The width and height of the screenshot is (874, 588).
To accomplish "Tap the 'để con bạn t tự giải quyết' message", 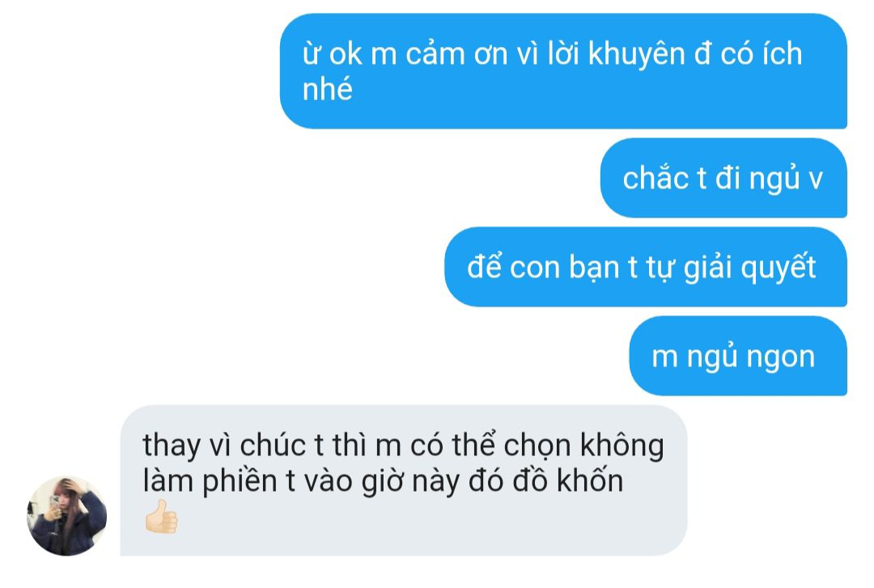I will [646, 267].
